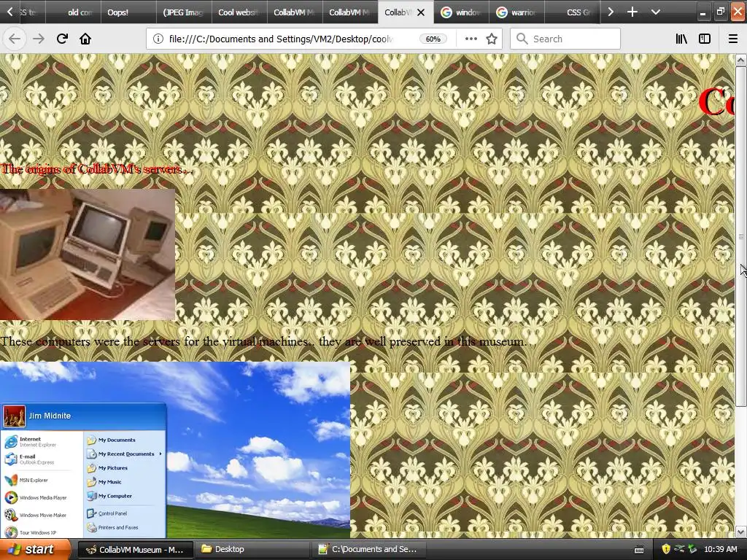Open the page actions three-dot menu
The image size is (747, 560).
pos(471,39)
